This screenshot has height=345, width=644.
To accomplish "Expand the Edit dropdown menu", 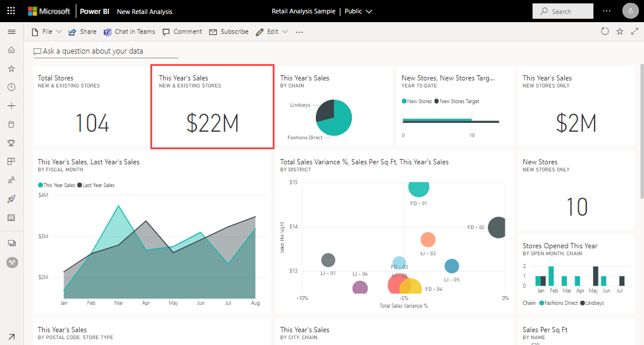I will pyautogui.click(x=272, y=31).
